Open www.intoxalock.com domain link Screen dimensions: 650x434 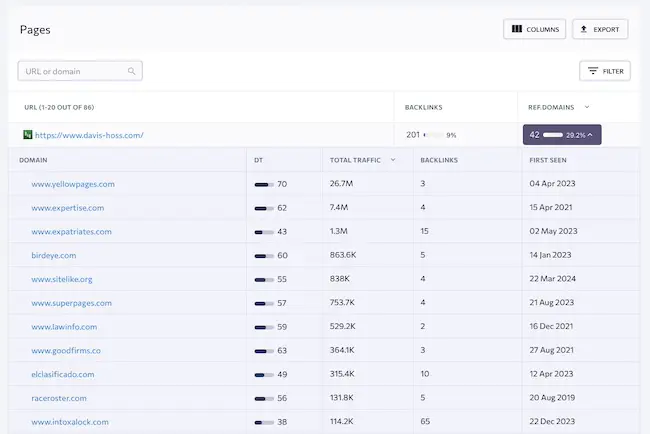(70, 422)
